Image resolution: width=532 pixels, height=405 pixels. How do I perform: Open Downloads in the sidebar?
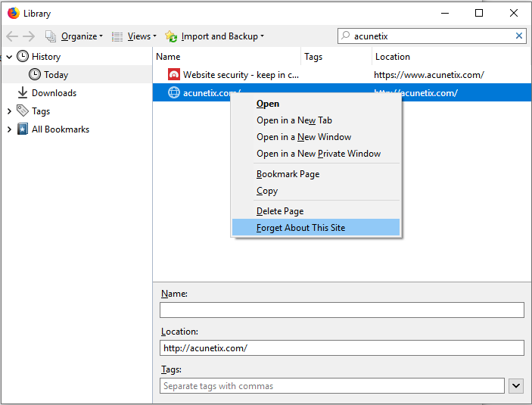pyautogui.click(x=54, y=93)
